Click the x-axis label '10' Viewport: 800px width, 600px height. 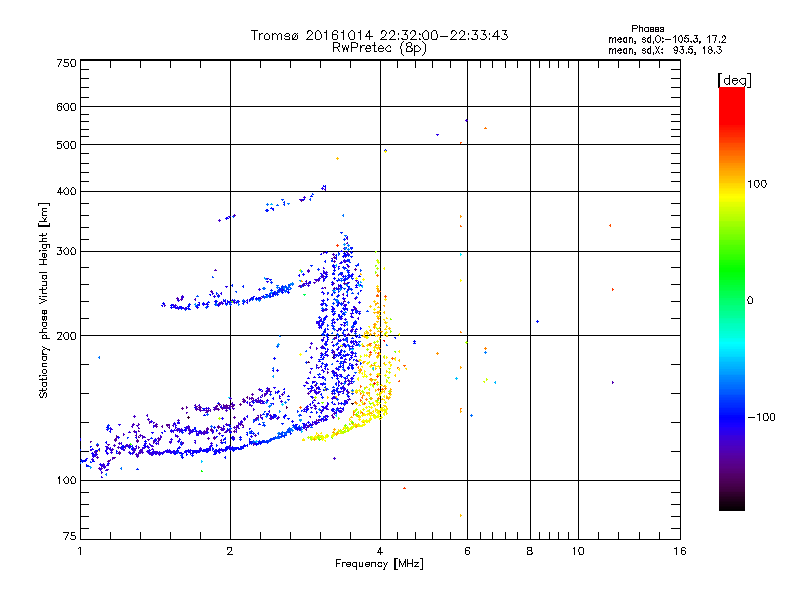[578, 551]
